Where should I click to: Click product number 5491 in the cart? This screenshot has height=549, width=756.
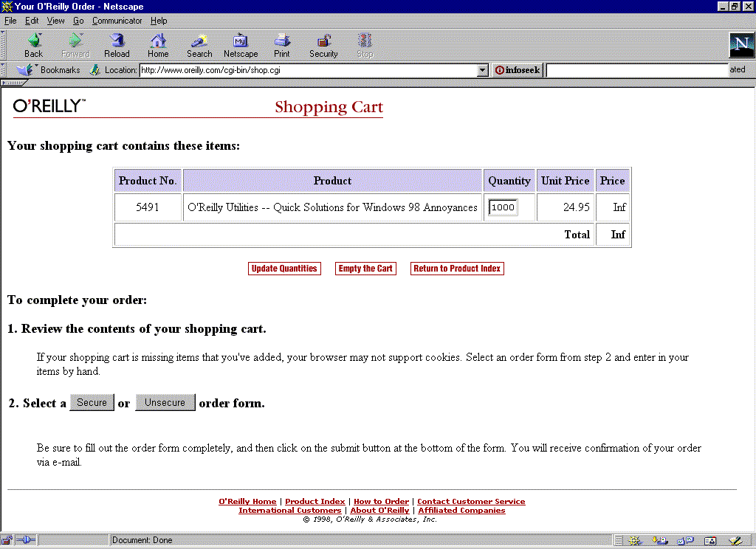pyautogui.click(x=147, y=207)
